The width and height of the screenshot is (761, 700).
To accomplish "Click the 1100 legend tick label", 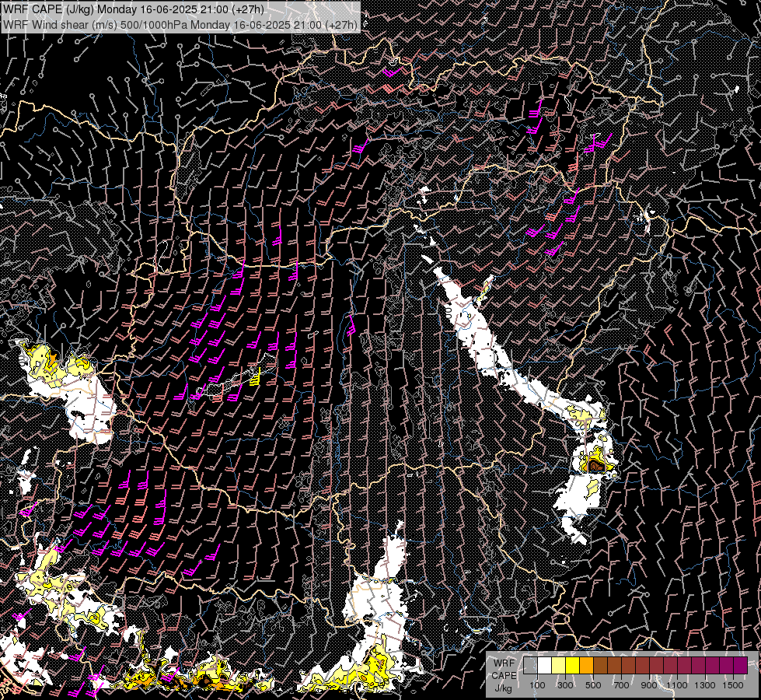I will tap(677, 685).
